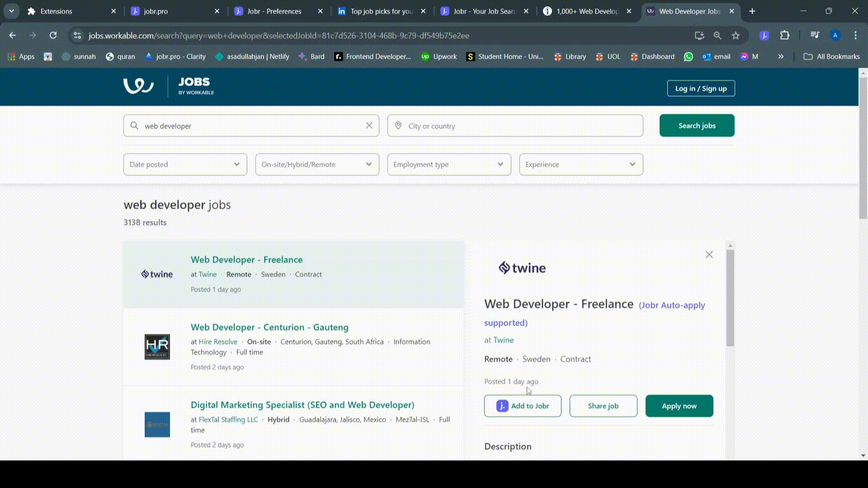Open the media control toolbar icon

[815, 35]
